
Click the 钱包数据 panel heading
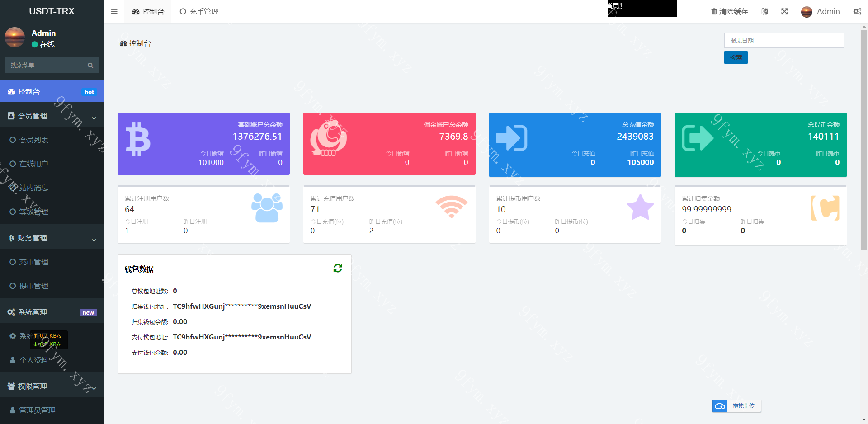point(139,269)
